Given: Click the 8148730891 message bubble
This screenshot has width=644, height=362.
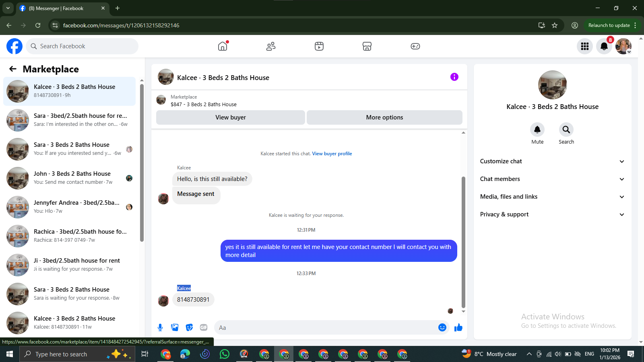Looking at the screenshot, I should tap(193, 300).
